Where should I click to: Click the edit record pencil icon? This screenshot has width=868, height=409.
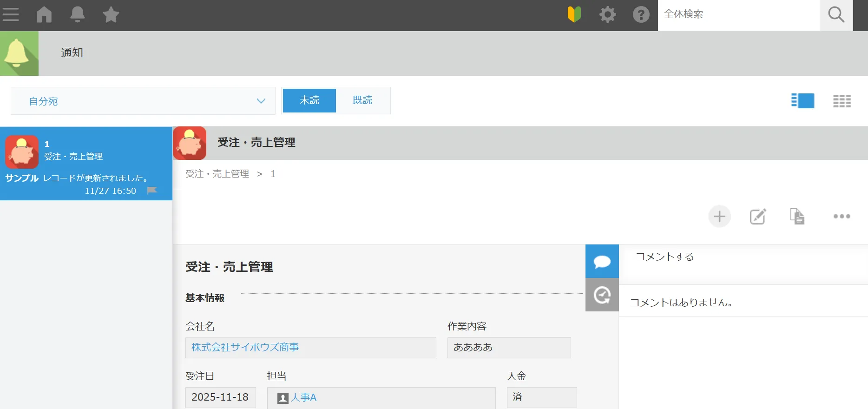(758, 217)
